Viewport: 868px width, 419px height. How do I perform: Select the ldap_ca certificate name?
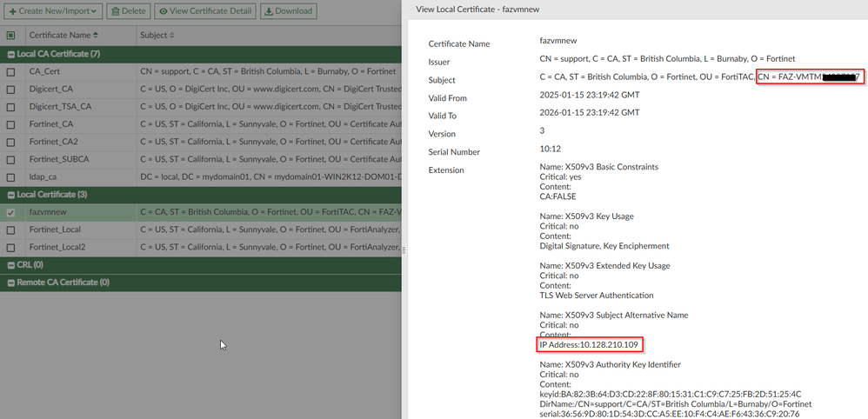click(43, 177)
